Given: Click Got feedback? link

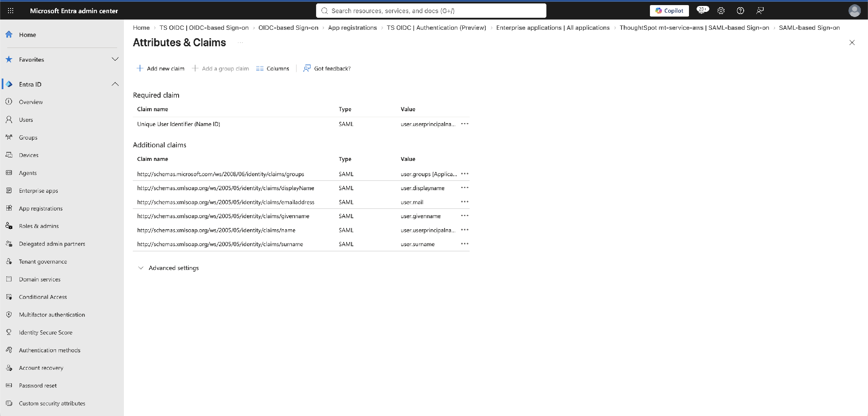Looking at the screenshot, I should click(x=327, y=68).
